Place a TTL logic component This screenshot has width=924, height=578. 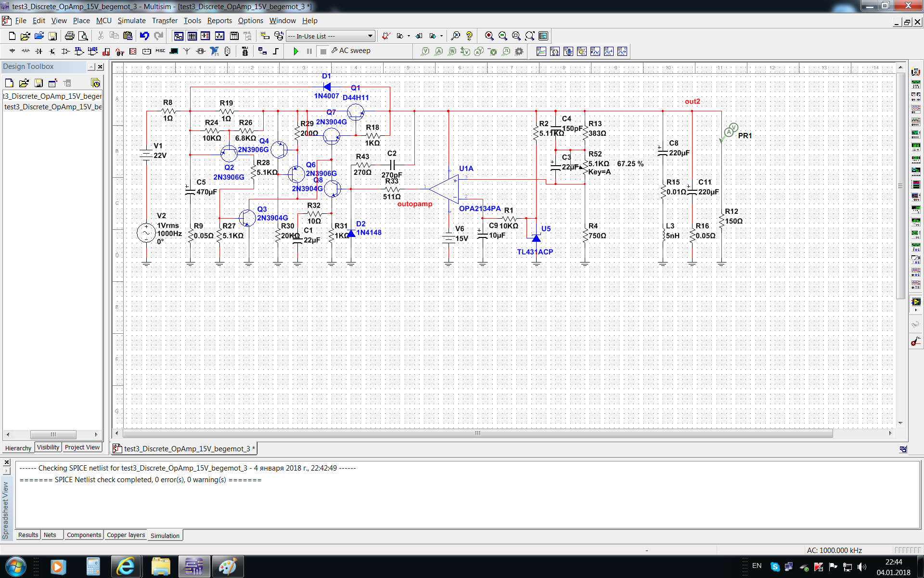tap(79, 51)
